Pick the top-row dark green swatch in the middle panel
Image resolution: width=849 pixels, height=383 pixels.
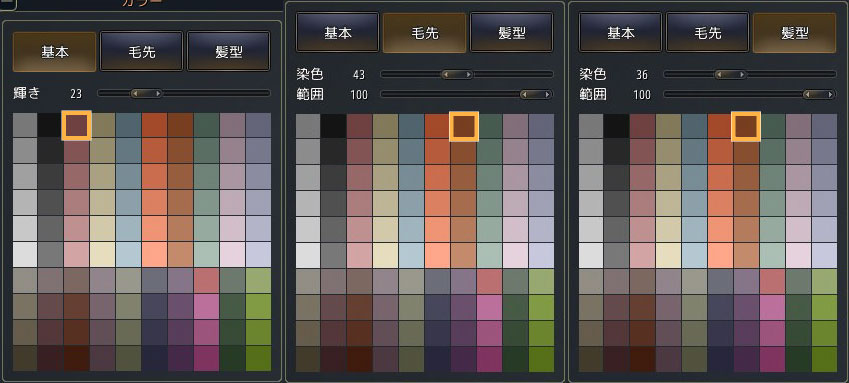click(489, 126)
